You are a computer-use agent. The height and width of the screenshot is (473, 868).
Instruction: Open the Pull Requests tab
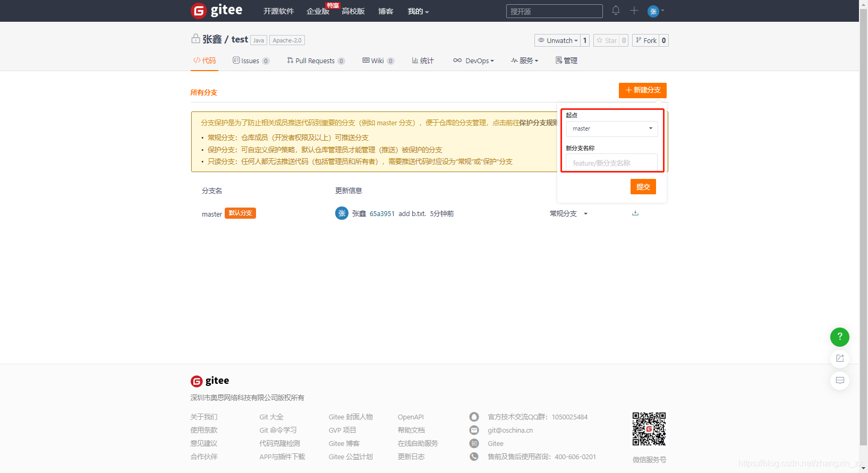[x=316, y=61]
